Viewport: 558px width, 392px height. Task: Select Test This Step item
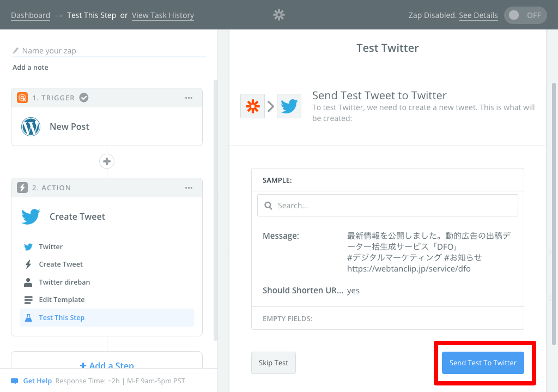(x=107, y=318)
